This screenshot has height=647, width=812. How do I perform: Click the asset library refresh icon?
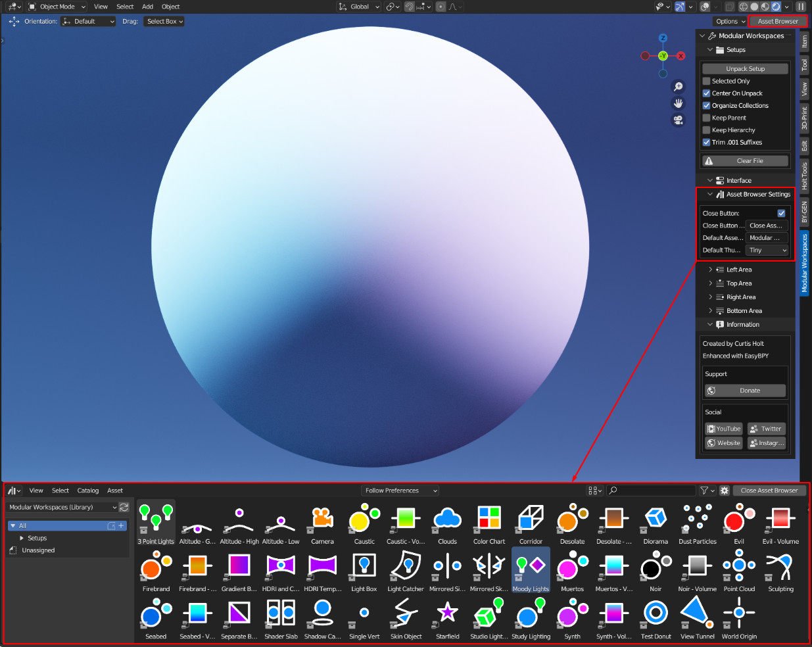124,507
